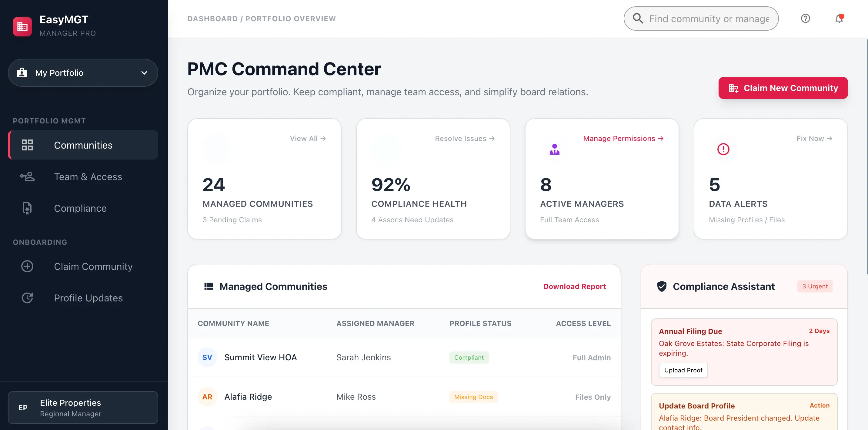Click the Managed Communities list icon

[209, 286]
